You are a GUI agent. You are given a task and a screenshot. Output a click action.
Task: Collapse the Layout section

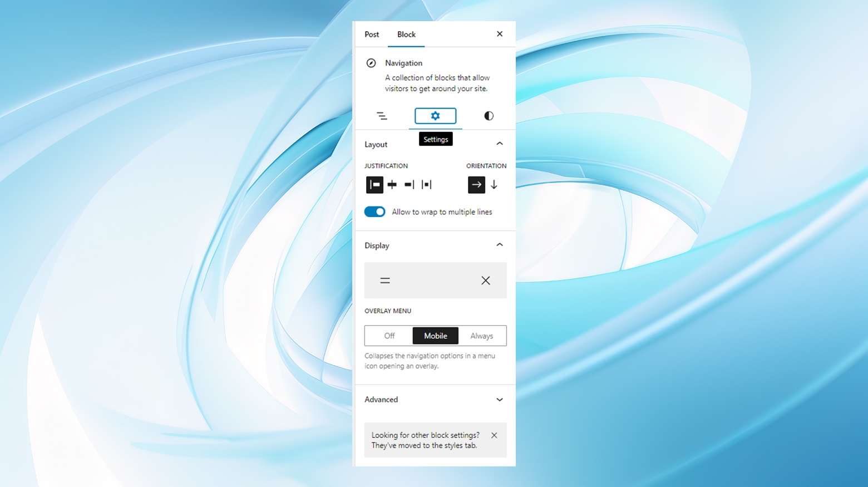pyautogui.click(x=500, y=143)
